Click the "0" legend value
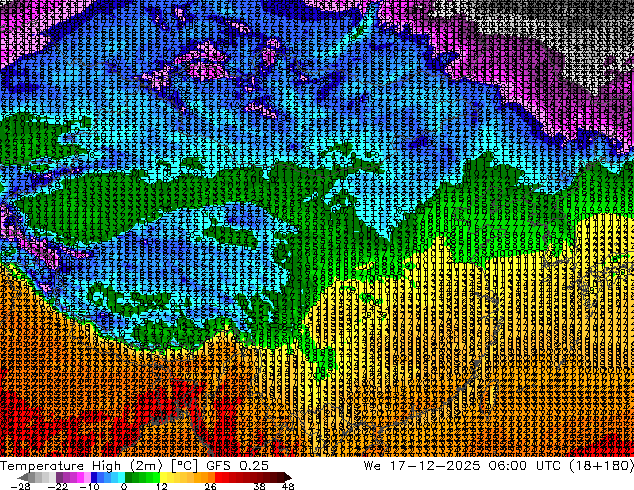Viewport: 634px width, 490px height. 124,486
